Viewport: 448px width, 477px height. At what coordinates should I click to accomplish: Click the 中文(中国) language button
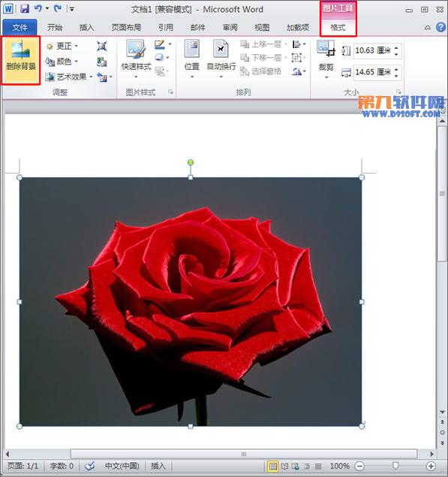pos(122,466)
